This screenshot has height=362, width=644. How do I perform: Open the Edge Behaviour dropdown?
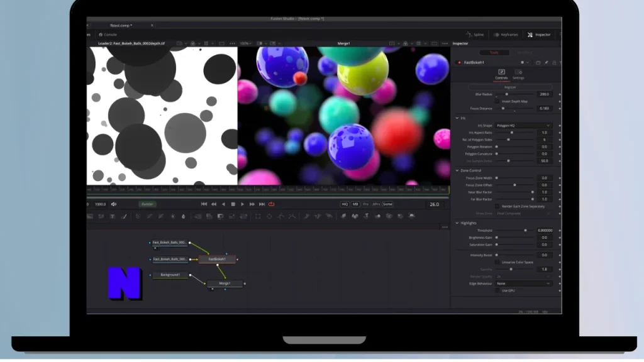click(523, 283)
